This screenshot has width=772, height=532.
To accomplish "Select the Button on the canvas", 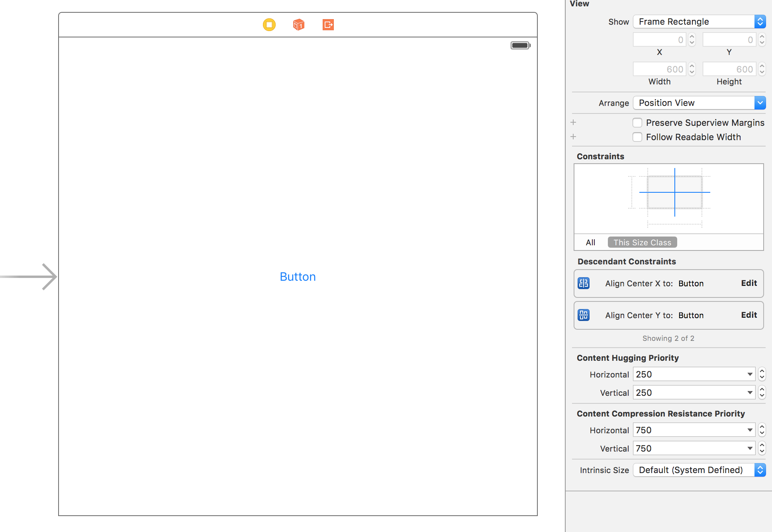I will click(x=298, y=277).
